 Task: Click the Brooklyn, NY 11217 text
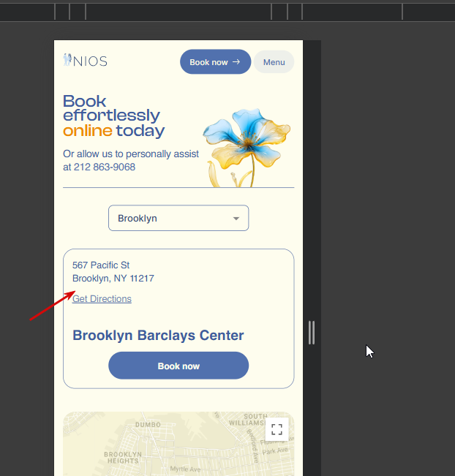coord(113,279)
